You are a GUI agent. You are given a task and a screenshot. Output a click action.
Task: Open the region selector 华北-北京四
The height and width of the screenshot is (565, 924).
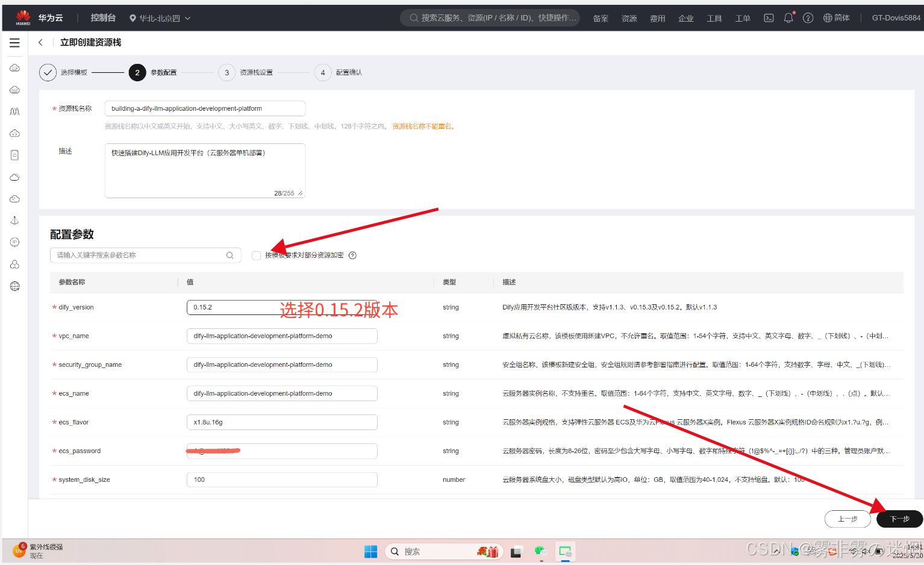tap(160, 18)
